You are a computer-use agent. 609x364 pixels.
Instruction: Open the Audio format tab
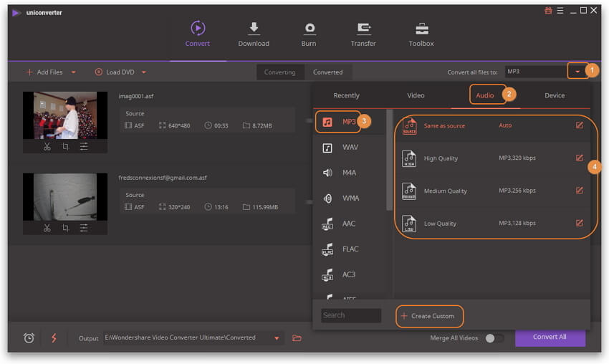(x=485, y=95)
